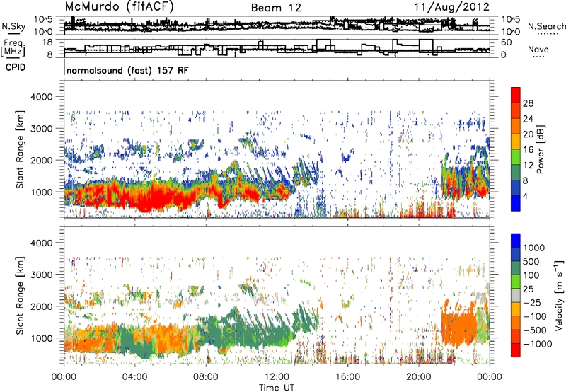Click the 04:00 time axis tick label
Screen dimensions: 566x392
134,377
